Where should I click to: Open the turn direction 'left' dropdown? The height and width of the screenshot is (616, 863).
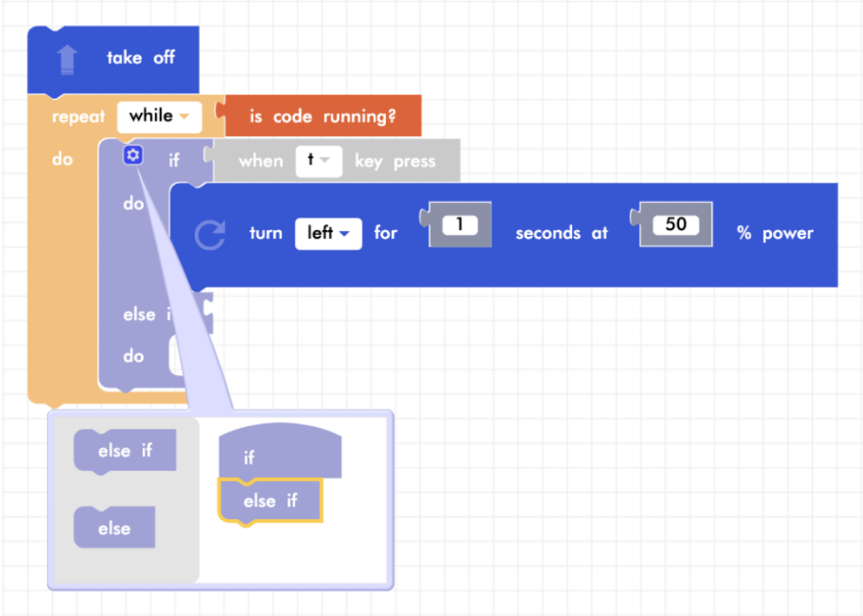[x=328, y=233]
